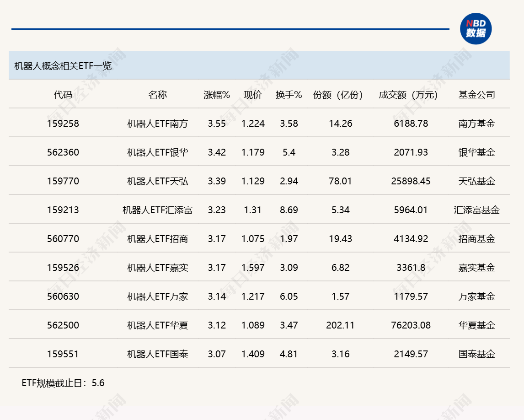Select turnover value 6.05

(289, 296)
